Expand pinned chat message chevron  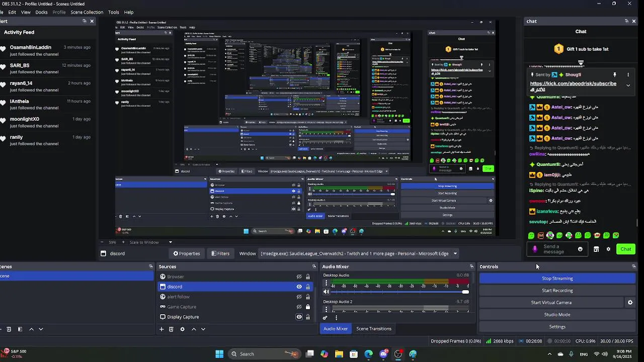(x=628, y=85)
